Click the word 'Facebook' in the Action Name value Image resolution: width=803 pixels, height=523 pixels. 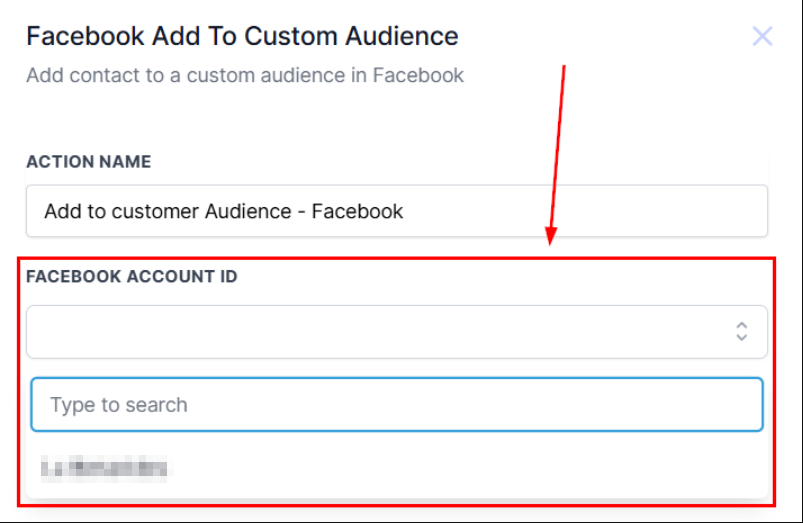(357, 211)
